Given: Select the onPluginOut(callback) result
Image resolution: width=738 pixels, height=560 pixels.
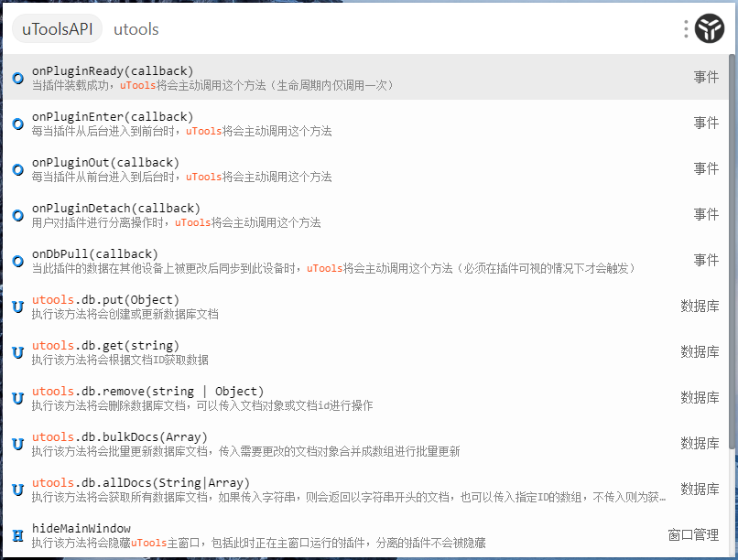Looking at the screenshot, I should [366, 168].
